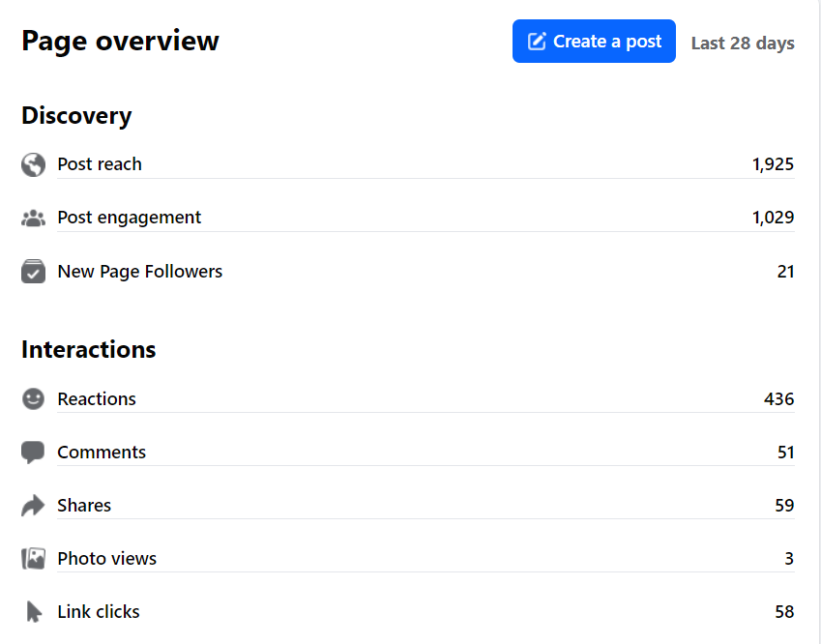This screenshot has width=821, height=644.
Task: Click the Post reach value 1,925
Action: pos(773,164)
